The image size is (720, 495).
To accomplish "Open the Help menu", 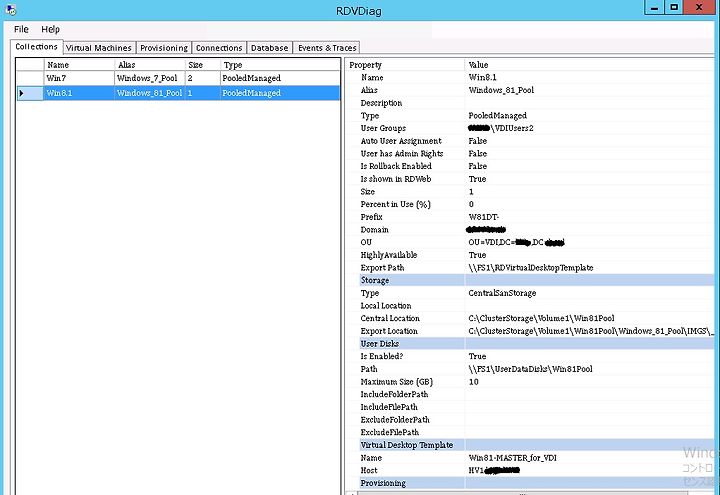I will (51, 29).
